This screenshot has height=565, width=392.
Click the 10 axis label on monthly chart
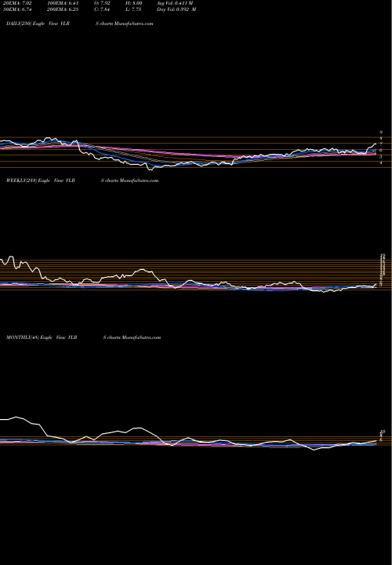coord(383,432)
